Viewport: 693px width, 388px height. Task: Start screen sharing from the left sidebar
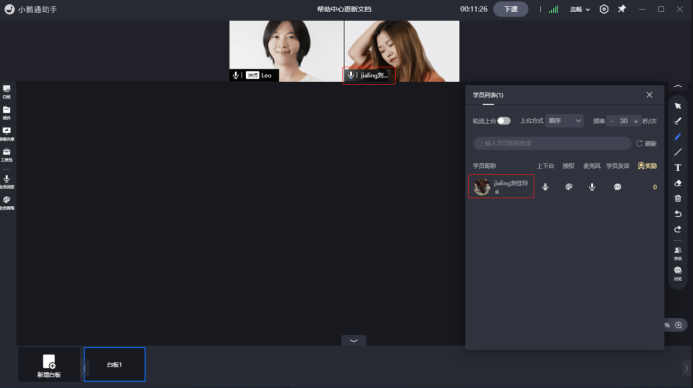tap(7, 133)
